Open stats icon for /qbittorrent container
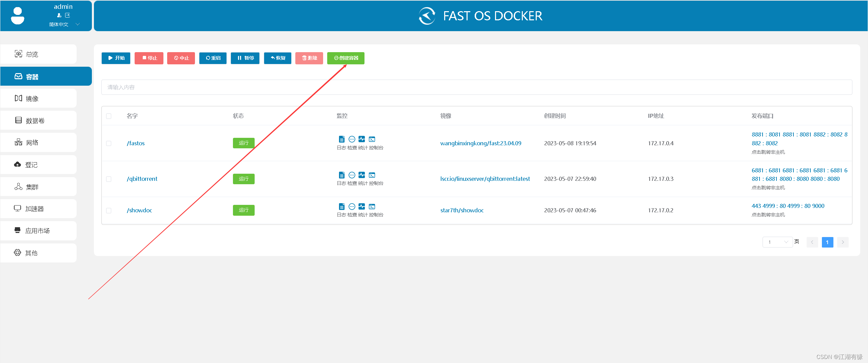This screenshot has width=868, height=363. click(362, 175)
